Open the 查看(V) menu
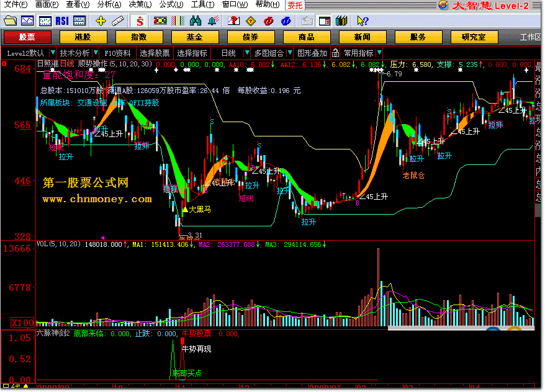Image resolution: width=545 pixels, height=392 pixels. point(78,4)
